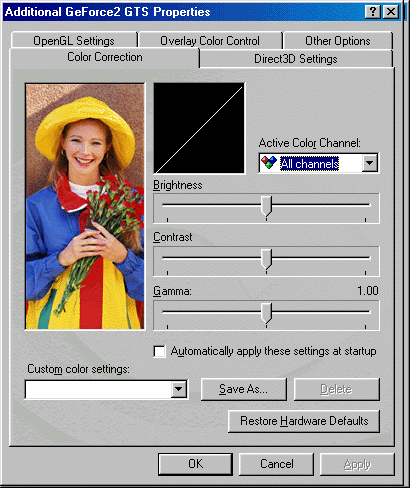Click the RGB channels icon in the dropdown
Viewport: 410px width, 488px height.
pyautogui.click(x=269, y=163)
